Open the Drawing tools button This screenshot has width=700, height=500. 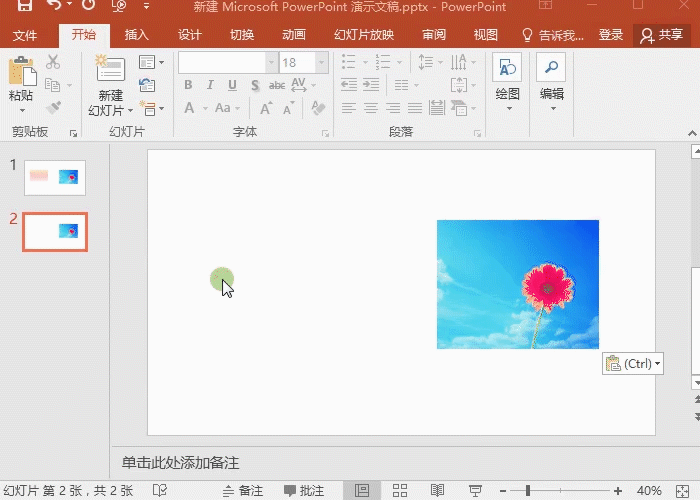[507, 68]
